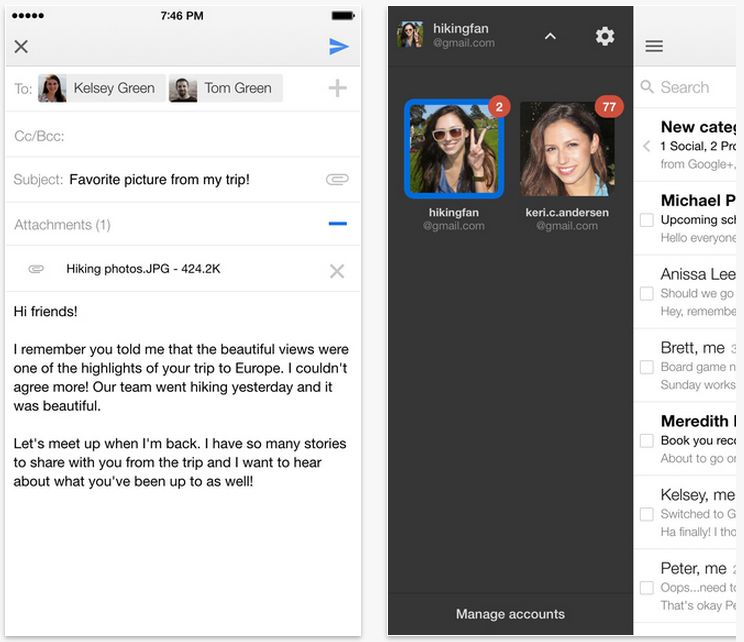
Task: Open the New categories message
Action: [x=687, y=145]
